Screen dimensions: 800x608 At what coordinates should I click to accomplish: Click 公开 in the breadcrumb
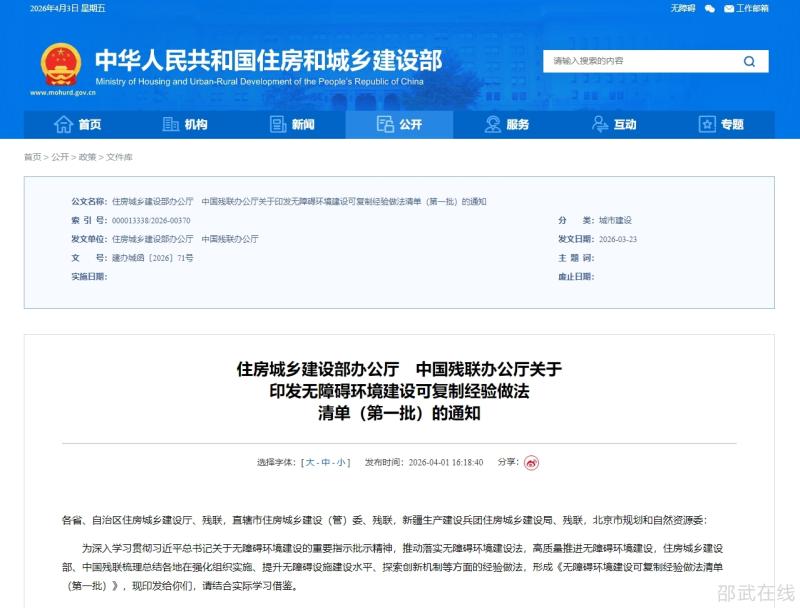(x=60, y=157)
